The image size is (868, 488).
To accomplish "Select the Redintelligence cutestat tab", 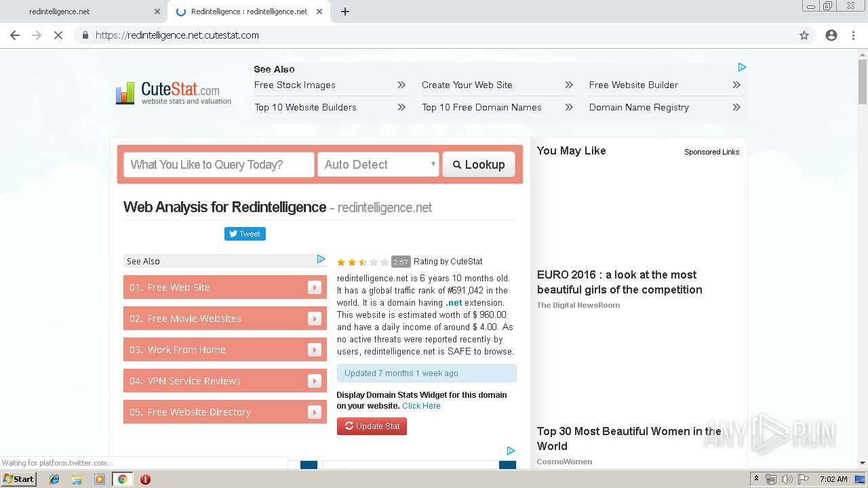I will [249, 12].
